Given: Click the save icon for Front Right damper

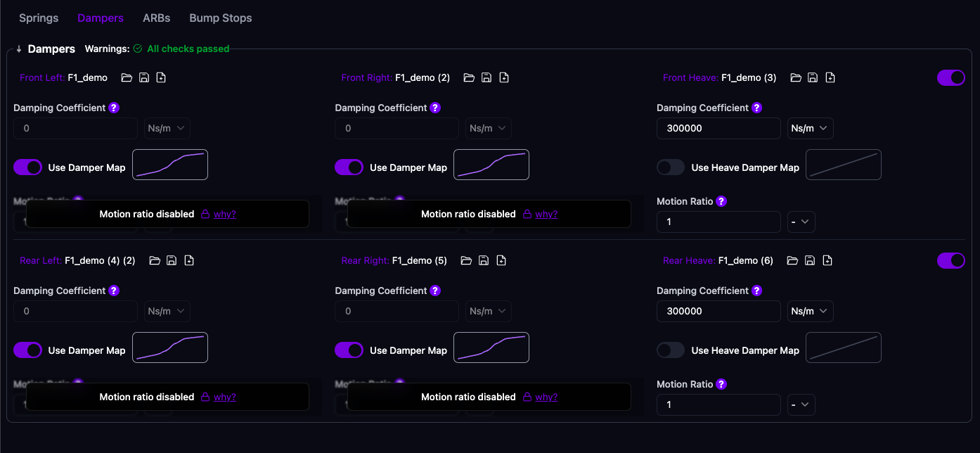Looking at the screenshot, I should [x=486, y=78].
